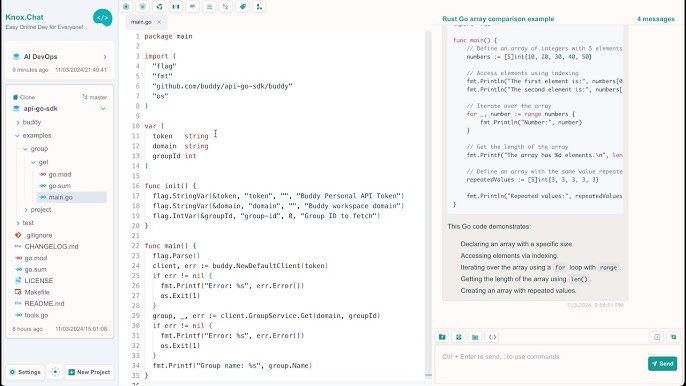Screen dimensions: 686x386
Task: Click line number 35 in gutter
Action: click(135, 375)
